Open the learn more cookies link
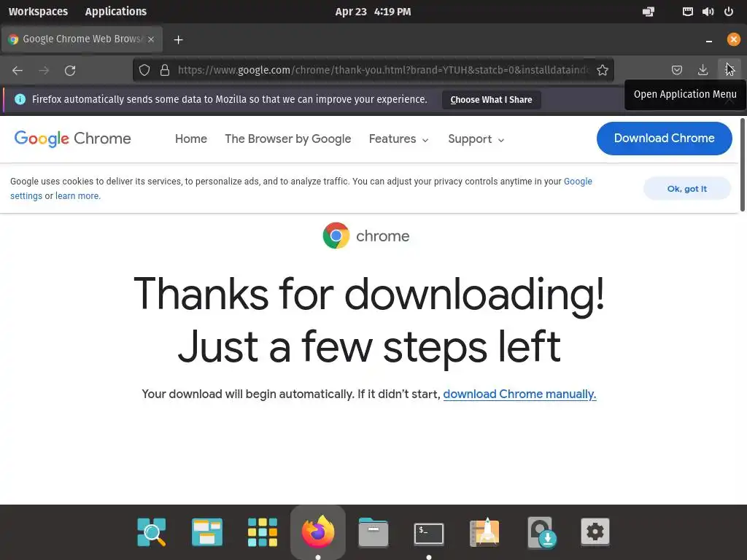This screenshot has width=747, height=560. pyautogui.click(x=77, y=195)
